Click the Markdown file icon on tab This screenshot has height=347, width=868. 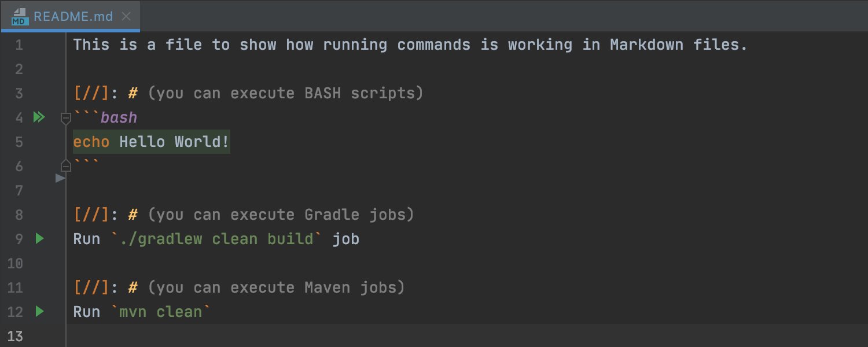[20, 16]
